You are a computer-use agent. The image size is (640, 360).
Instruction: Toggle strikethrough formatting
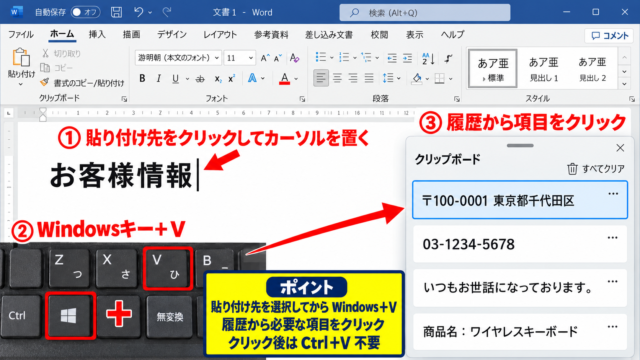[200, 79]
